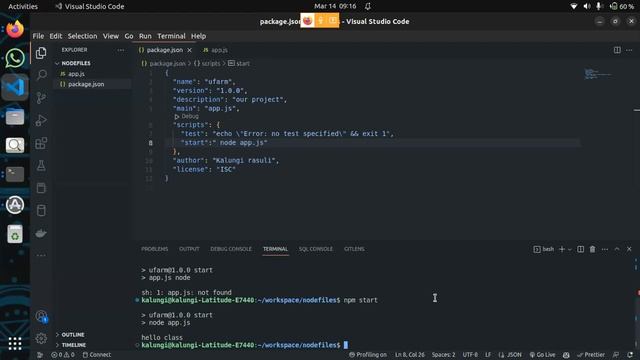Click Profiling on status item

coord(368,355)
